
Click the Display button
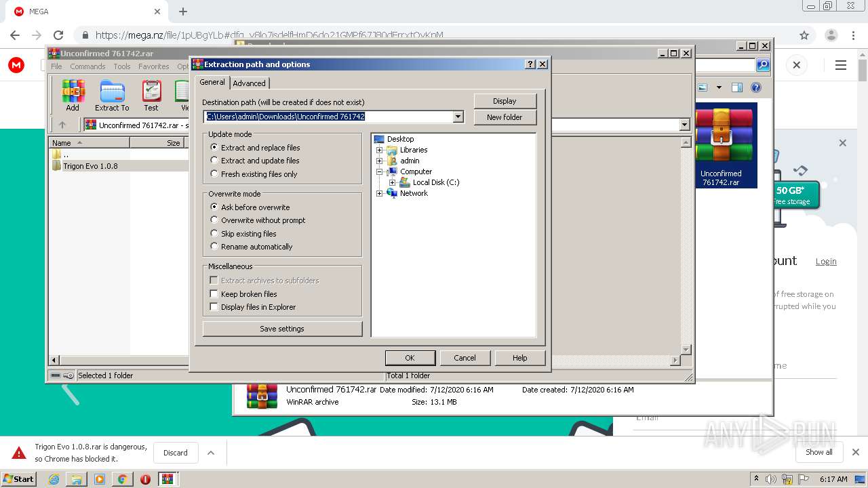tap(505, 101)
